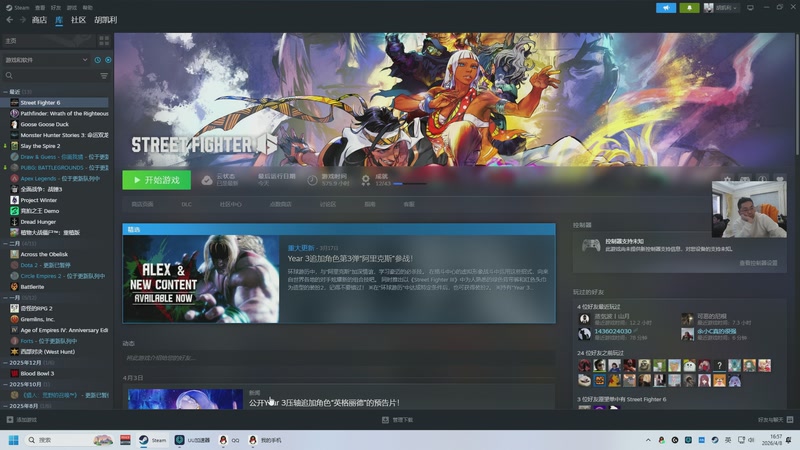Open Year 3 阿里克斯 update headline
This screenshot has height=450, width=800.
click(350, 259)
